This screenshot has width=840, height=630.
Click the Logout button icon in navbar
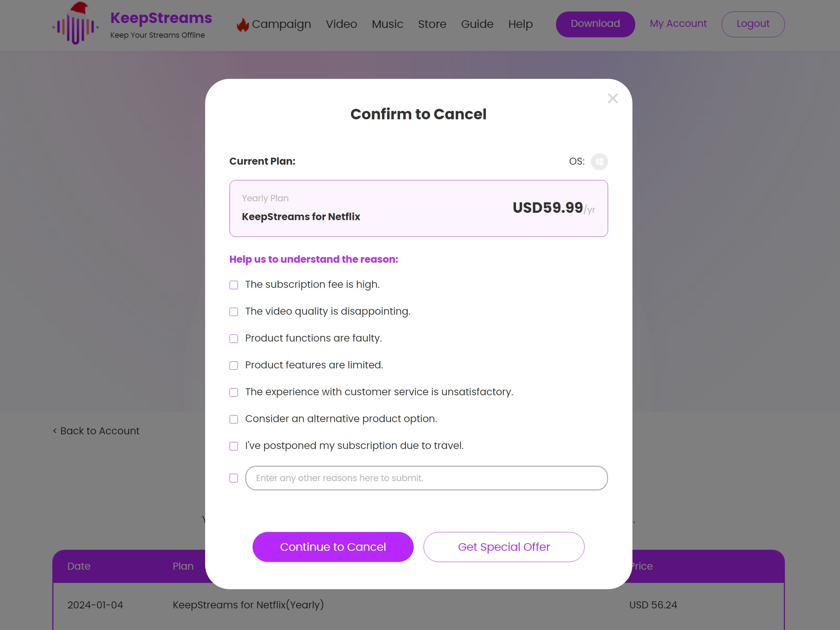coord(753,24)
